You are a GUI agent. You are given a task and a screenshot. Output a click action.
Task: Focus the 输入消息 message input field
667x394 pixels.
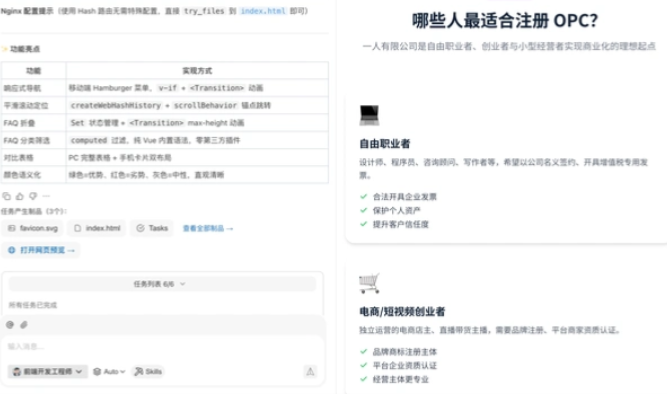click(162, 346)
